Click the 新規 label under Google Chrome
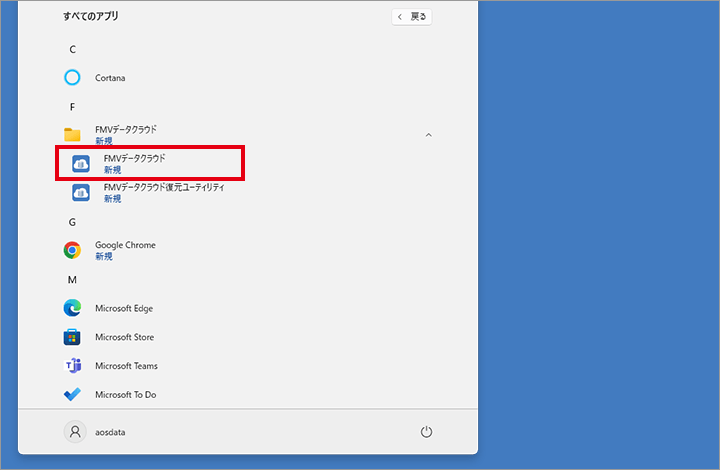Image resolution: width=720 pixels, height=470 pixels. (104, 257)
